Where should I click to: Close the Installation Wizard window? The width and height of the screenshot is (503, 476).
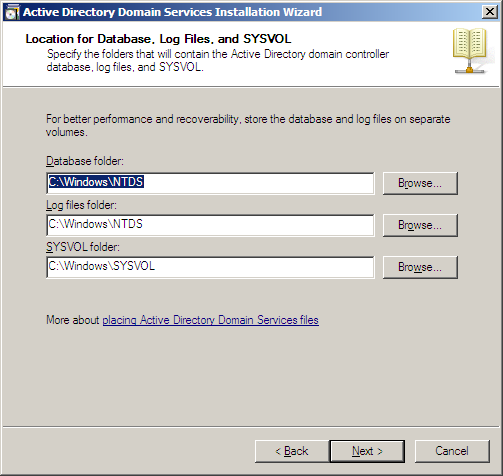pyautogui.click(x=490, y=12)
